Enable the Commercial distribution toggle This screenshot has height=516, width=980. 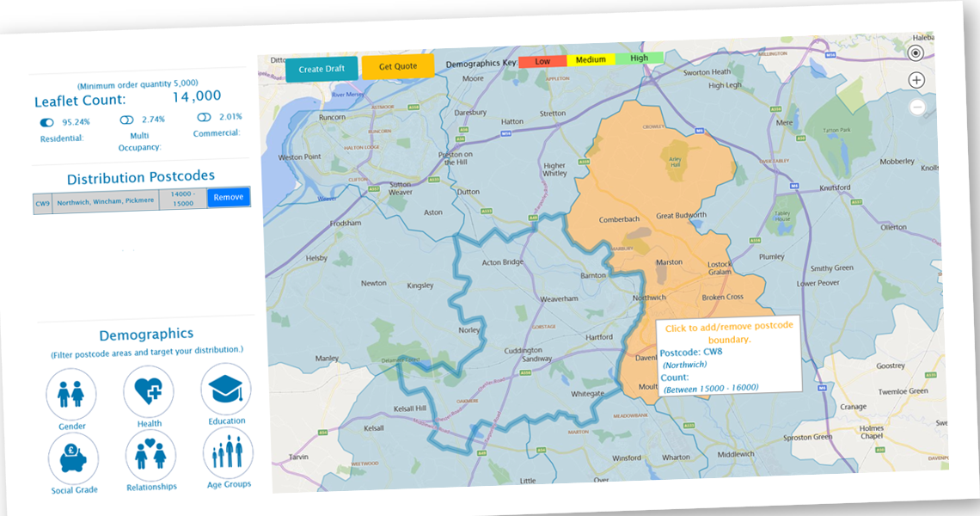pyautogui.click(x=203, y=117)
